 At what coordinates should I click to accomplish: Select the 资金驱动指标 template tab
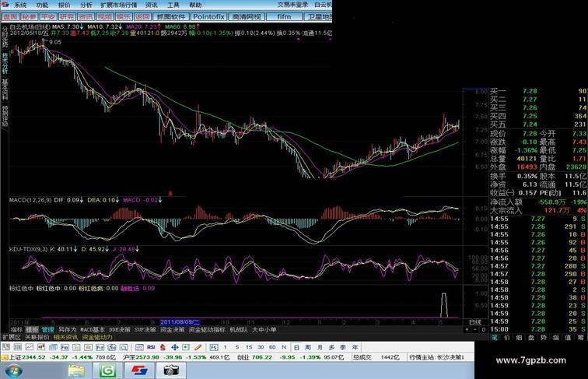pos(207,329)
